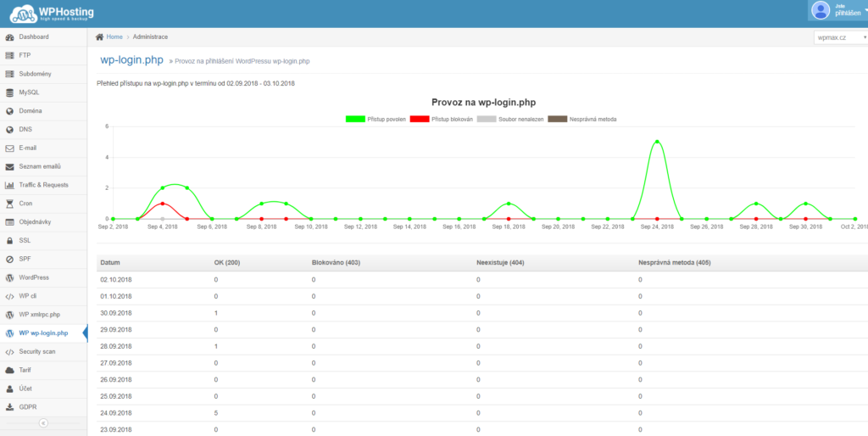
Task: Click the Nesprávná metoda (405) column header
Action: 674,263
